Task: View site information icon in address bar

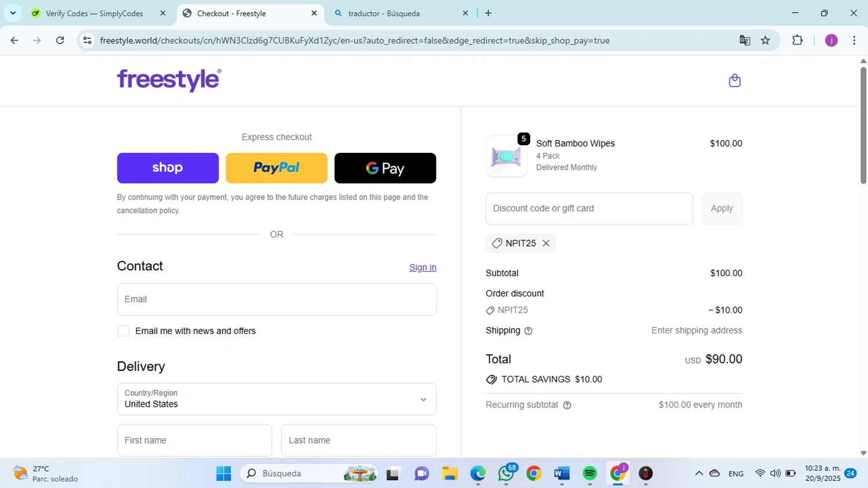Action: pos(87,41)
